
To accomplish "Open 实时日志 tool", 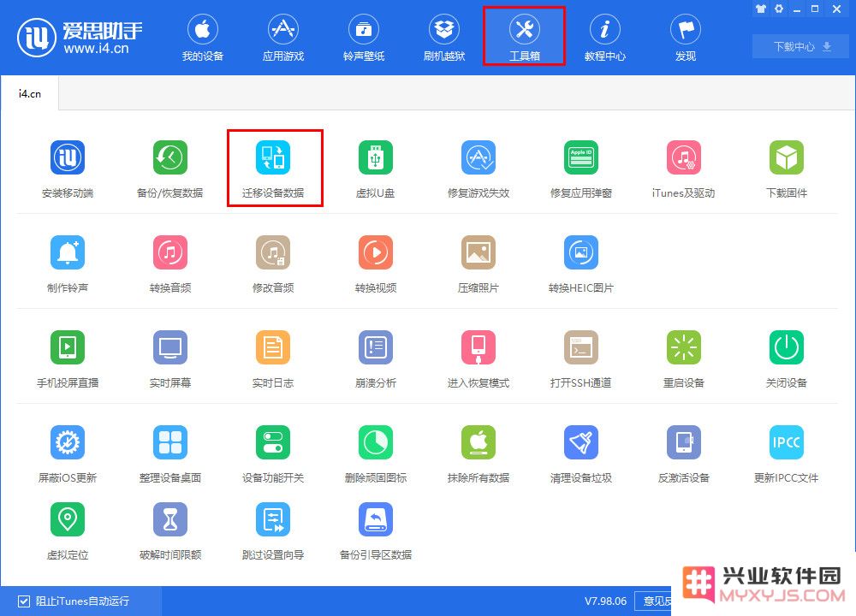I will pyautogui.click(x=273, y=358).
